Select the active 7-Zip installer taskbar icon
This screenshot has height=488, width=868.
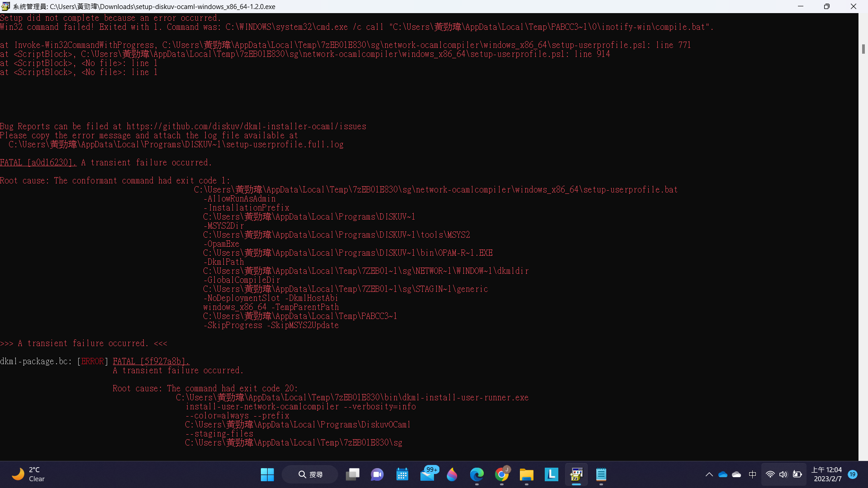pyautogui.click(x=576, y=474)
